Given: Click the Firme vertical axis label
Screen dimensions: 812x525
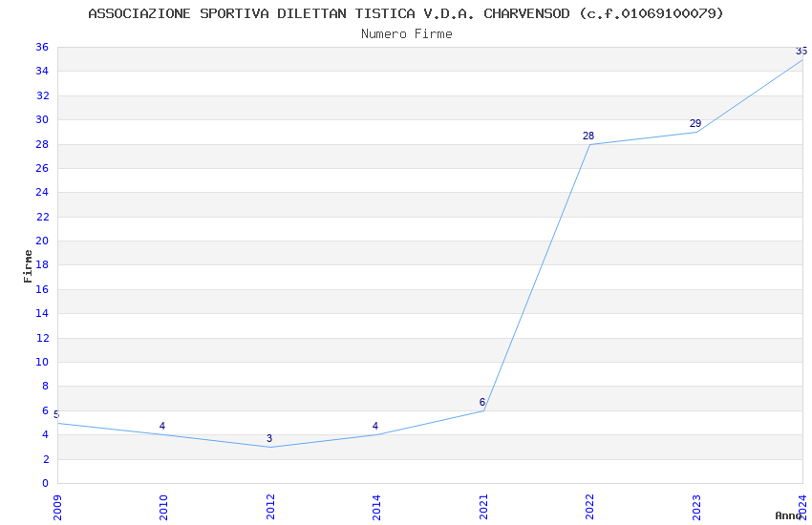Looking at the screenshot, I should [x=28, y=266].
